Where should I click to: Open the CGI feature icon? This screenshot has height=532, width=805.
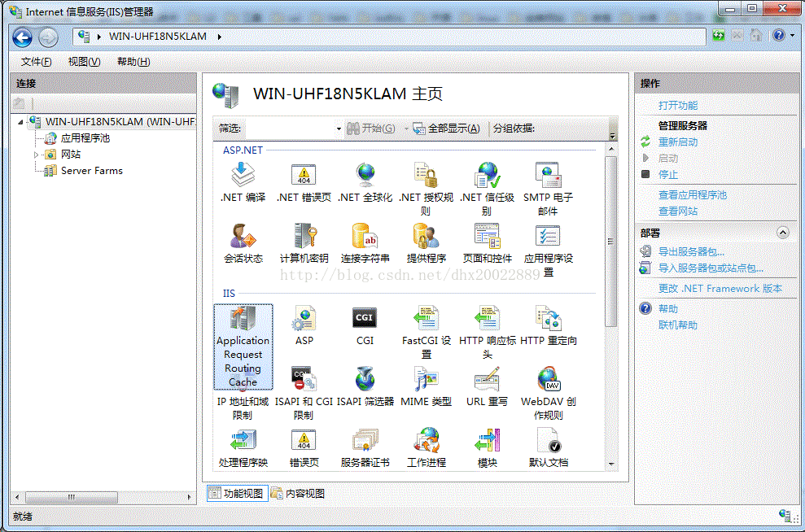[365, 318]
